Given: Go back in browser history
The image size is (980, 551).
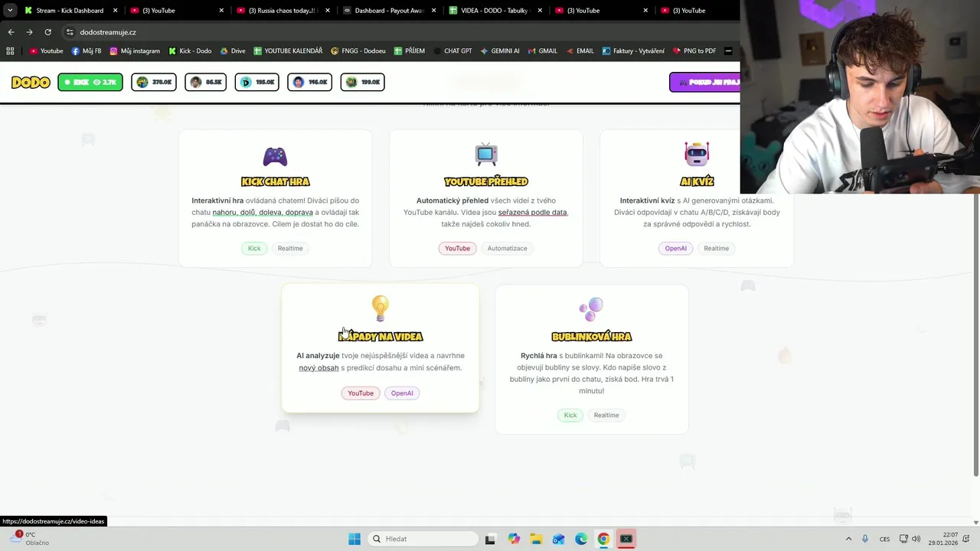Looking at the screenshot, I should pos(11,32).
